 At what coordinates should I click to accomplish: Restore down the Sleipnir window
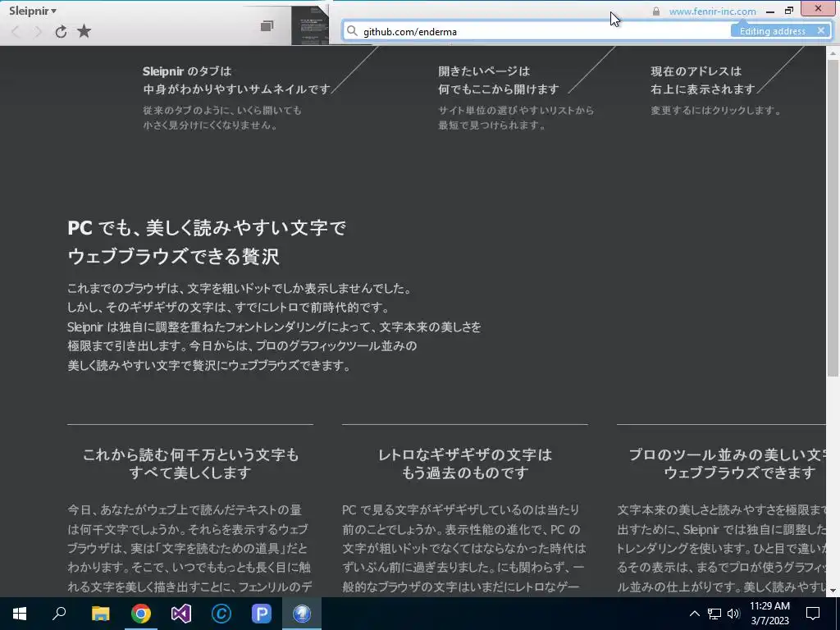click(789, 10)
